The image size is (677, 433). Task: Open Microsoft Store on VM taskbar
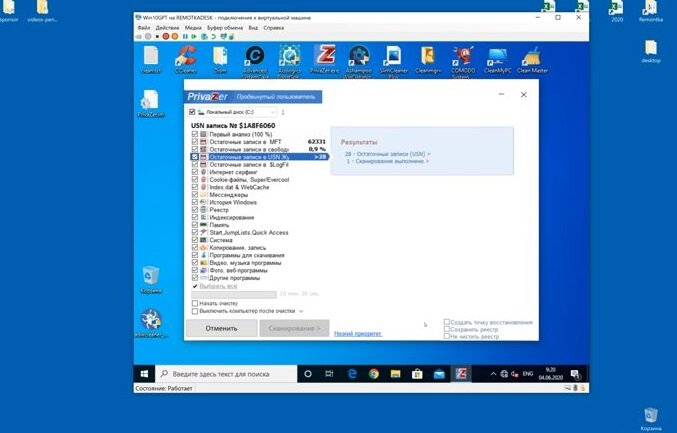418,374
